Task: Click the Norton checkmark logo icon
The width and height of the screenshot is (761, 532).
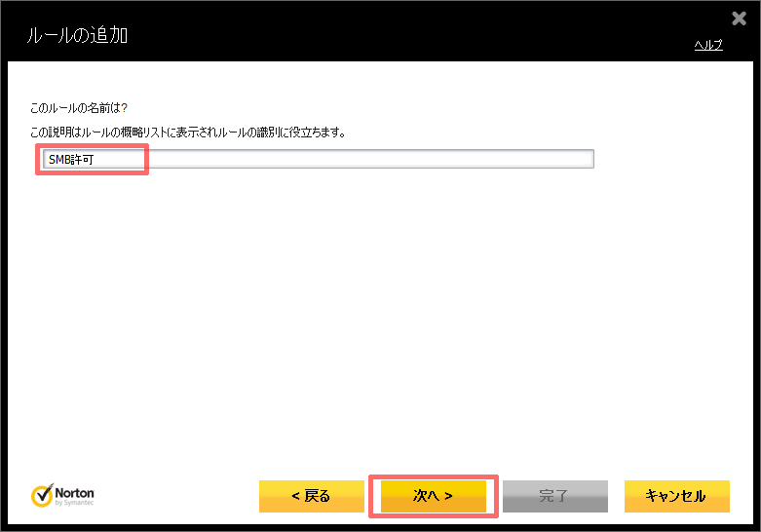Action: click(x=42, y=495)
